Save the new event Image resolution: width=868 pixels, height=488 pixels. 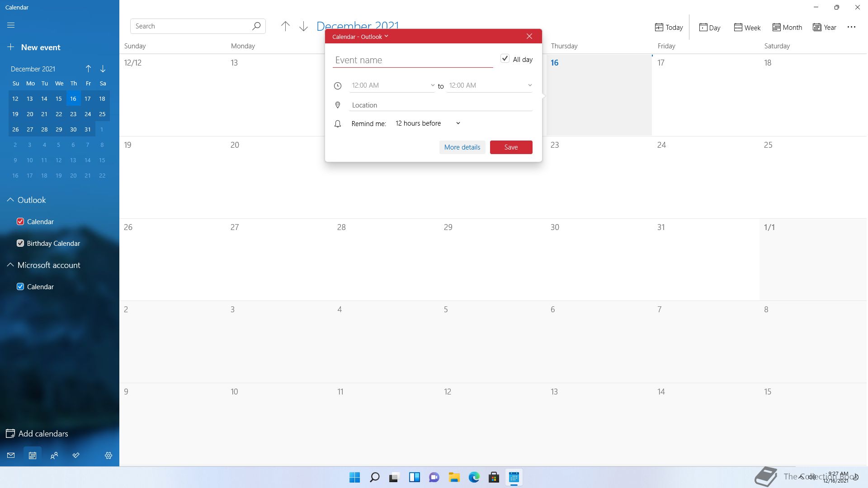click(511, 147)
